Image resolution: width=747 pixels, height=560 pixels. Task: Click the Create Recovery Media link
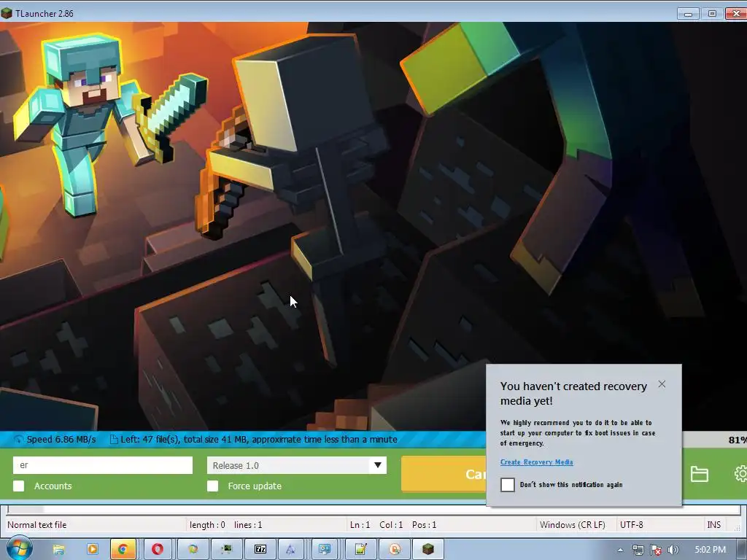536,462
